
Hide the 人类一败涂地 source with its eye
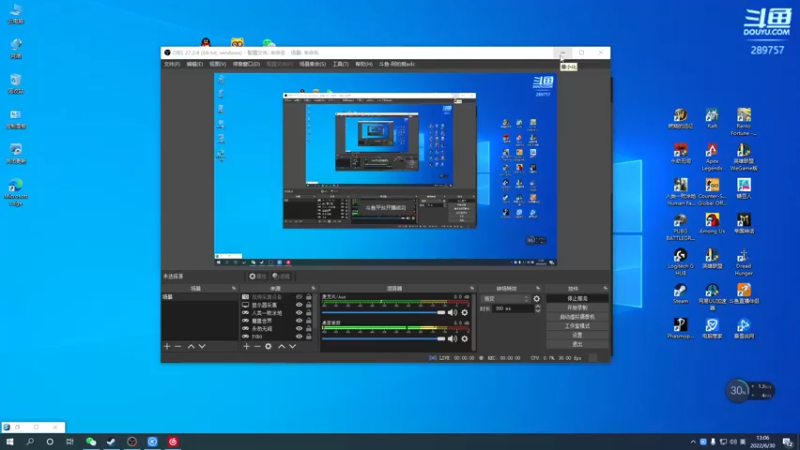click(x=299, y=313)
